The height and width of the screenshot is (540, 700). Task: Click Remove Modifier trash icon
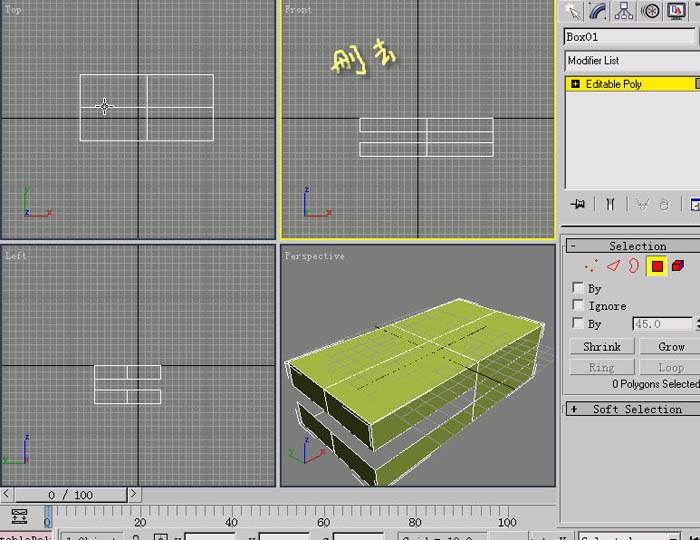click(x=664, y=204)
